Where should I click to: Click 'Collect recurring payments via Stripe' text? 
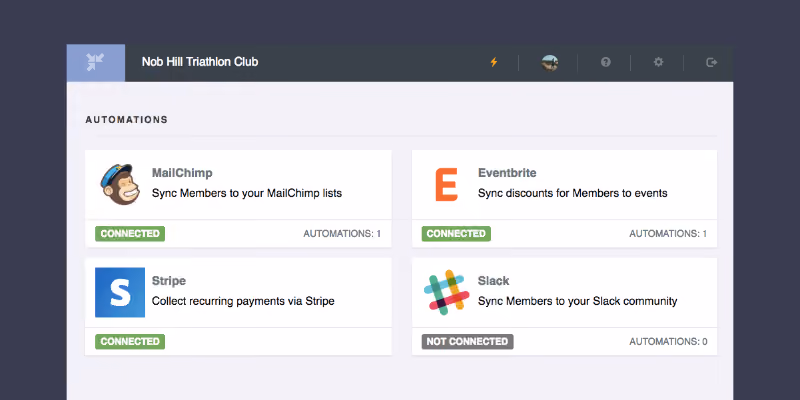(x=243, y=301)
